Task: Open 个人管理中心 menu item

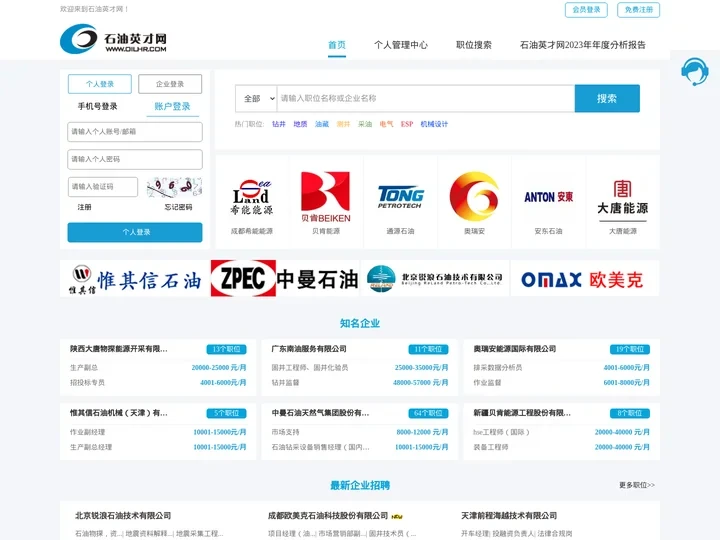Action: coord(400,45)
